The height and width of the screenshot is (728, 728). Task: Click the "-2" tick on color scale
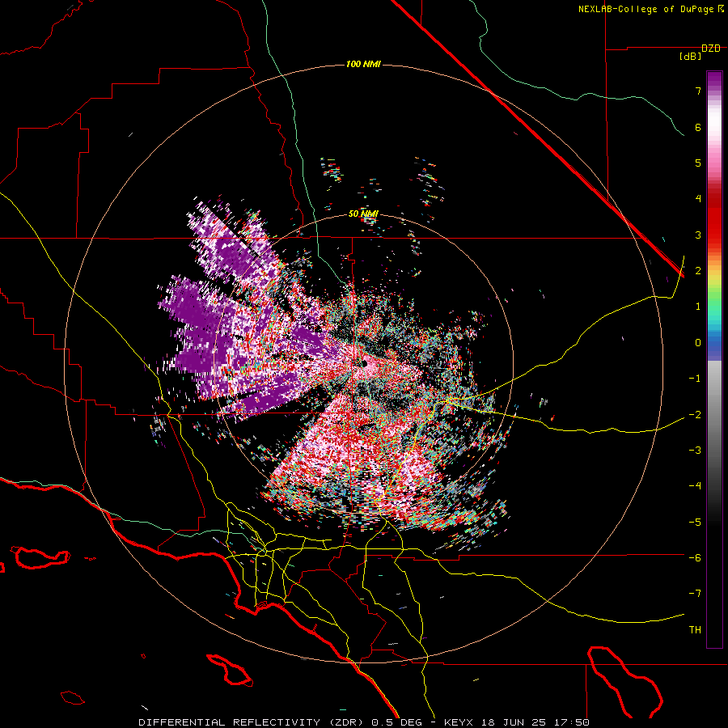tap(695, 414)
